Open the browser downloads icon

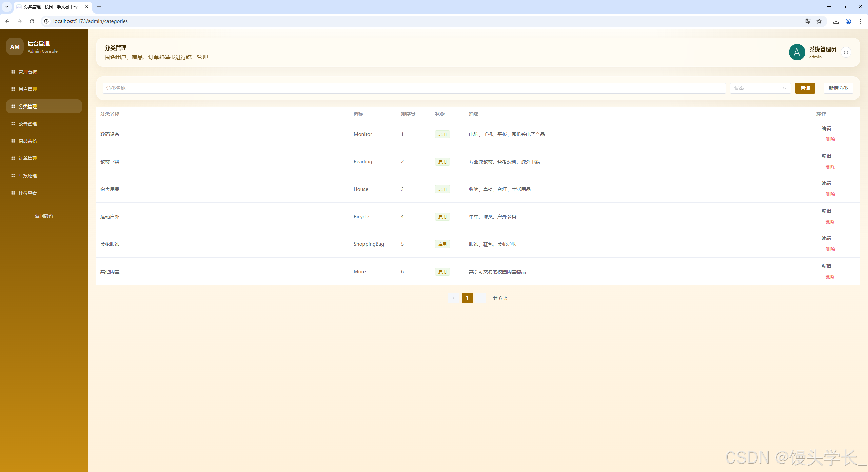(836, 21)
